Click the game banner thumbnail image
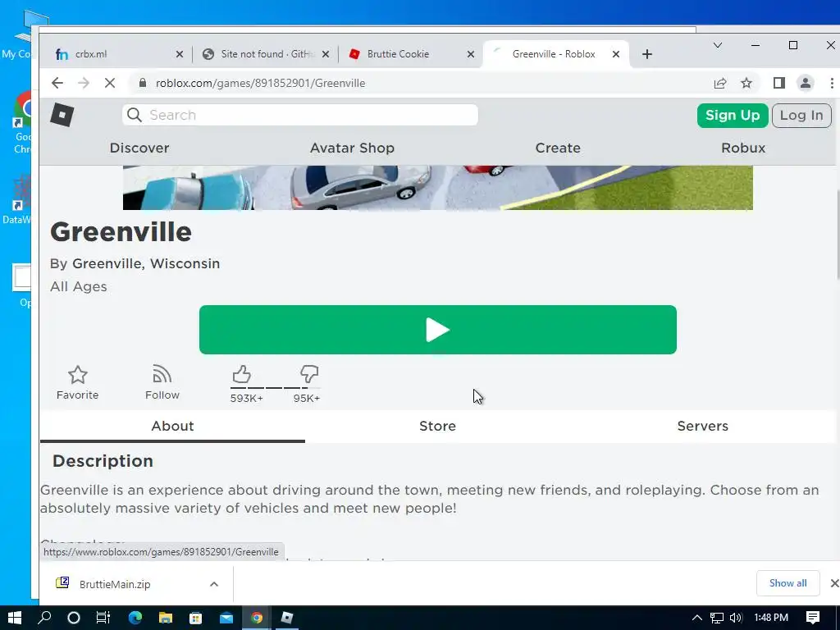 pyautogui.click(x=438, y=188)
